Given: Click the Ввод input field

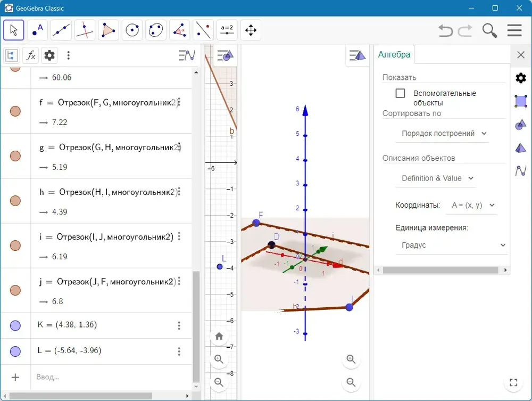Looking at the screenshot, I should point(111,377).
